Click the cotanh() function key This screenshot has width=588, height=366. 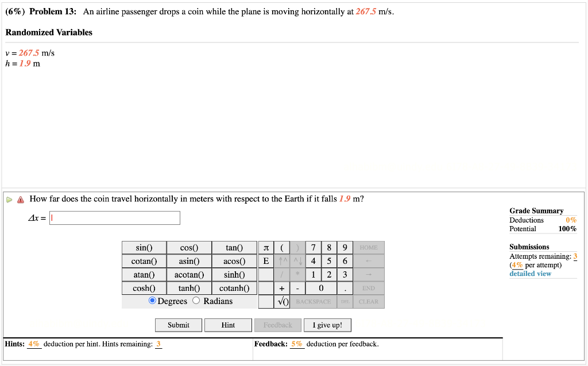(234, 288)
